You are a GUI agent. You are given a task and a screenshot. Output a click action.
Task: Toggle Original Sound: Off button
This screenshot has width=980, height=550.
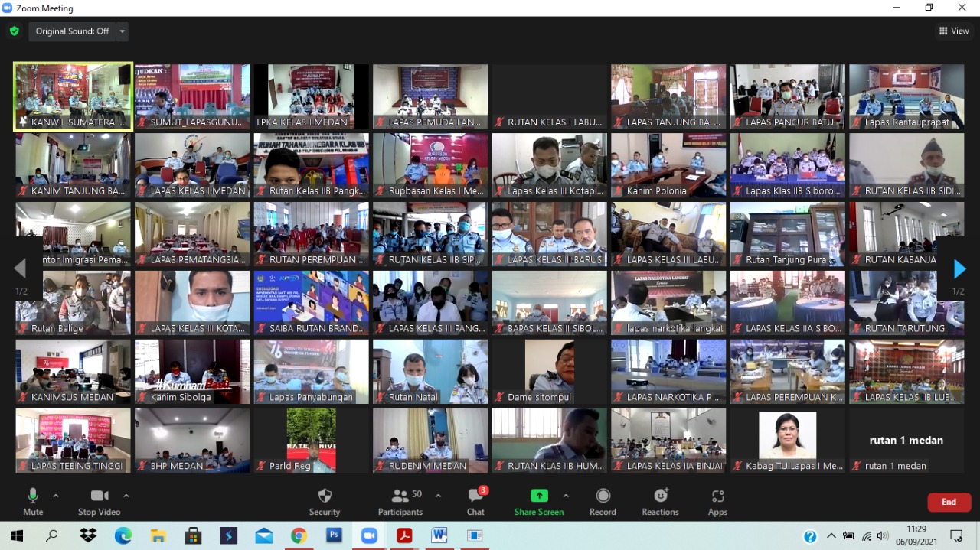coord(72,31)
